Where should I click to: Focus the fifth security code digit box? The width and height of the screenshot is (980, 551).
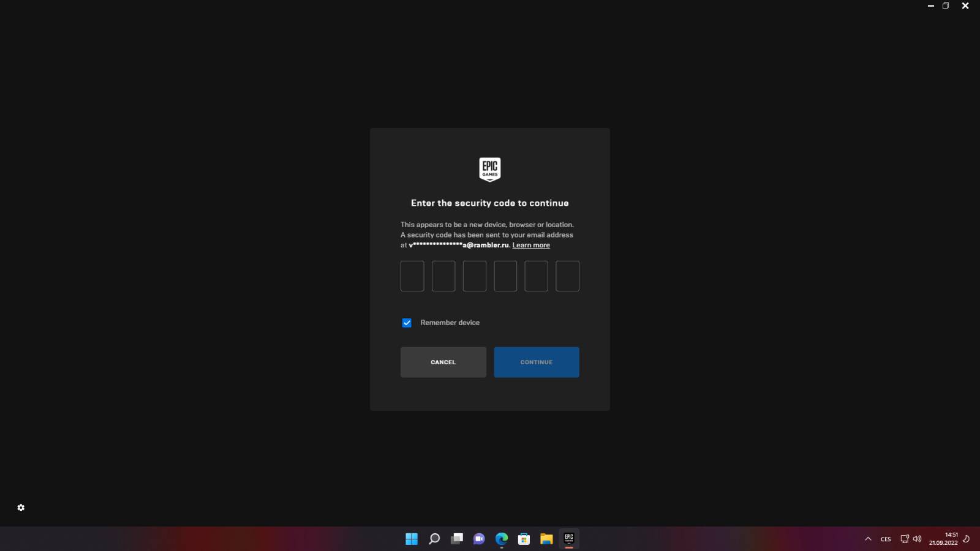537,276
